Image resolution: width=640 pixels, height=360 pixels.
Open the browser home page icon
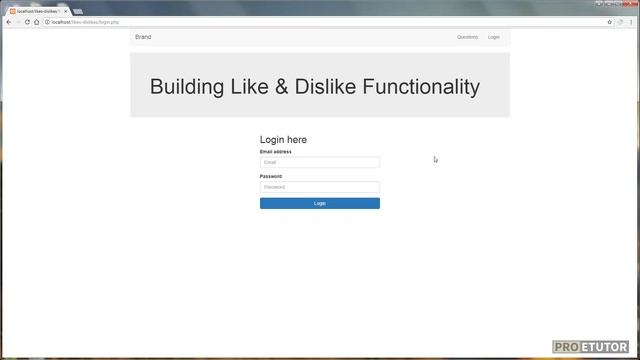[37, 22]
